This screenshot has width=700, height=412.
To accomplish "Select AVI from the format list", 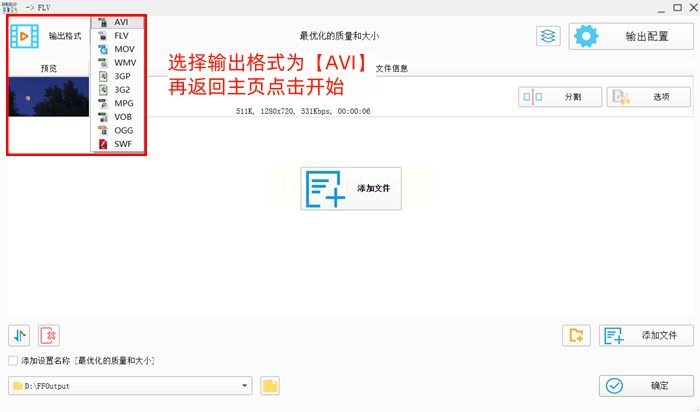I will pos(117,22).
